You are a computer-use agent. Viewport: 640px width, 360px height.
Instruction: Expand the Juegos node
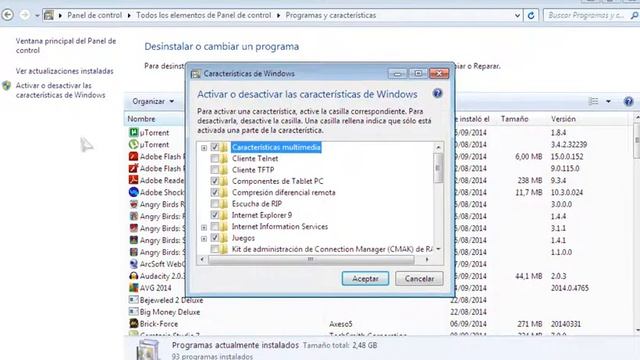204,238
